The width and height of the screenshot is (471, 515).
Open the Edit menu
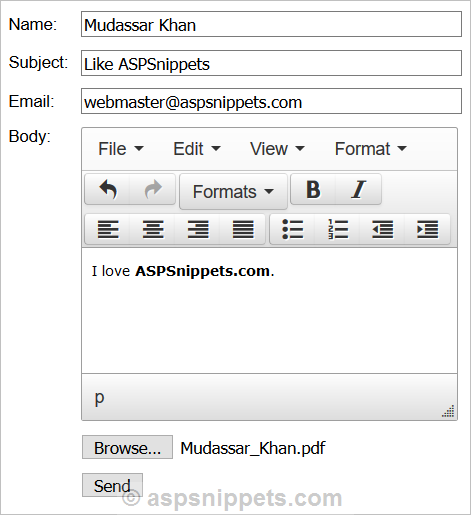197,149
